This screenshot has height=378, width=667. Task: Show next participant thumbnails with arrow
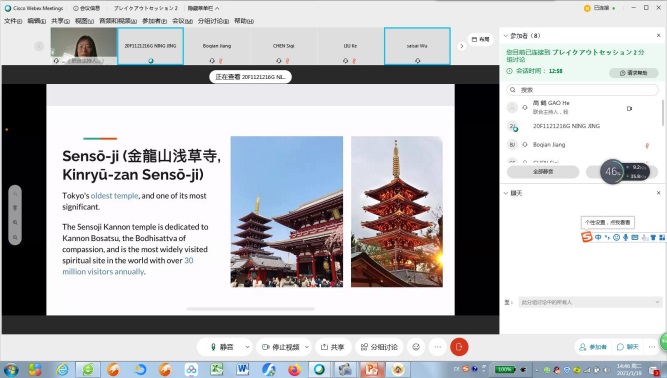pyautogui.click(x=462, y=46)
